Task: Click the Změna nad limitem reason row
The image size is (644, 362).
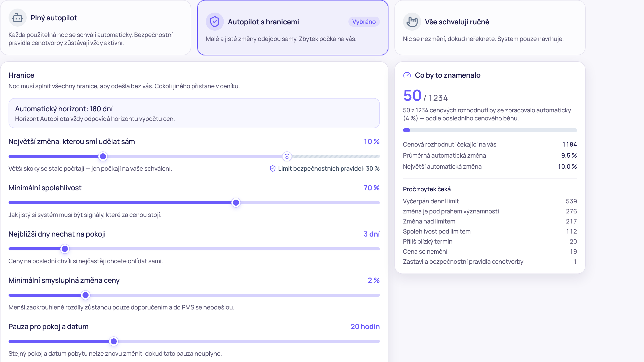Action: click(490, 221)
